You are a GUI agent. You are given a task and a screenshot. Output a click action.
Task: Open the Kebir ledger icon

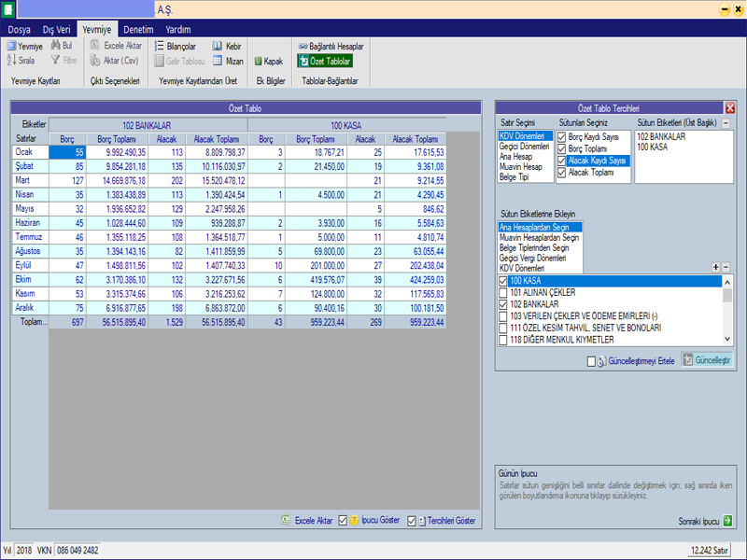point(218,46)
